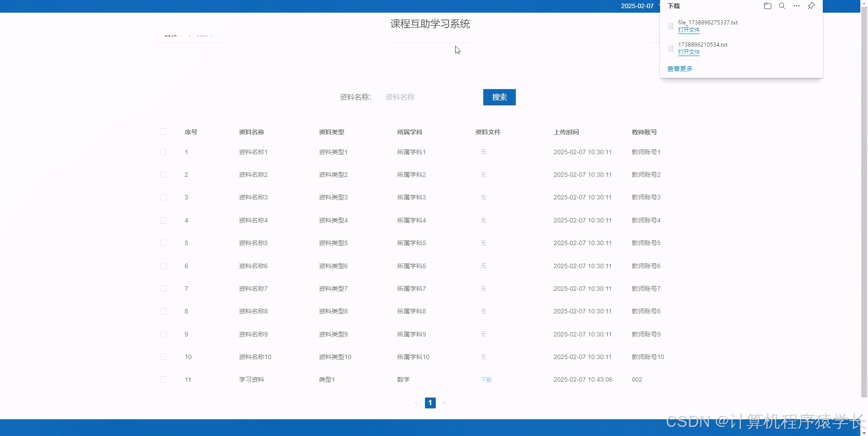The width and height of the screenshot is (868, 436).
Task: Pin the downloads panel
Action: [811, 6]
